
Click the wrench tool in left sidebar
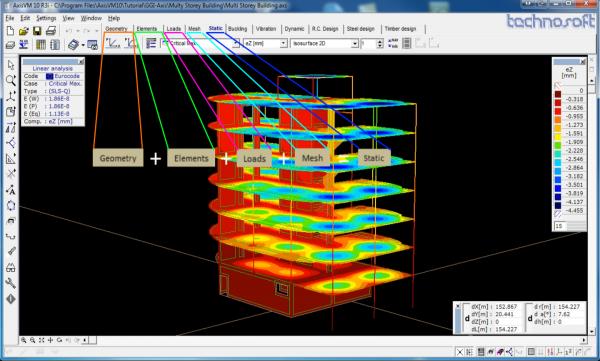coord(11,283)
